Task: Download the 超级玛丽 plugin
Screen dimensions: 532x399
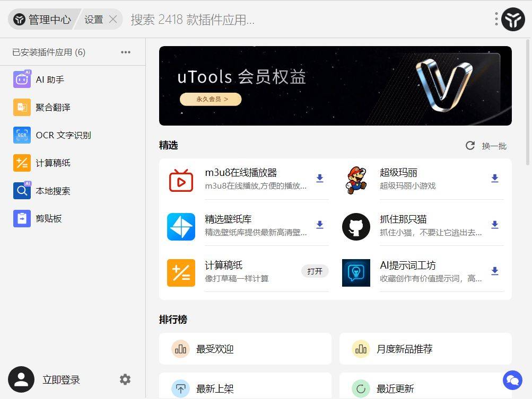Action: click(x=495, y=179)
